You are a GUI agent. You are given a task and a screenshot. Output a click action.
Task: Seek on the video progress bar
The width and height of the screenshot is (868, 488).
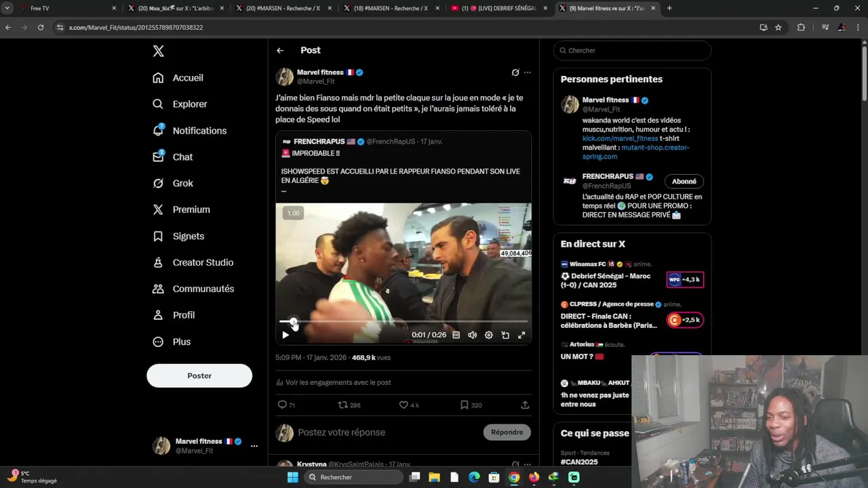403,321
